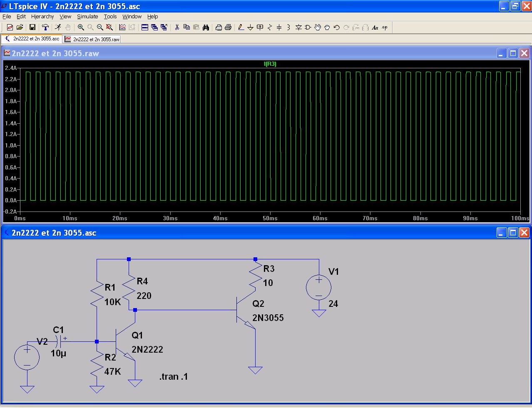532x408 pixels.
Task: Select the resistor component tool
Action: coord(270,27)
